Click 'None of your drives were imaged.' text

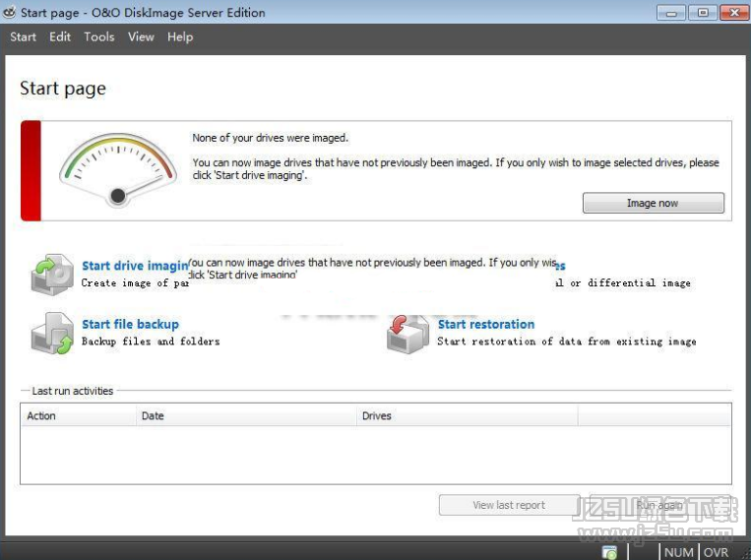point(270,138)
